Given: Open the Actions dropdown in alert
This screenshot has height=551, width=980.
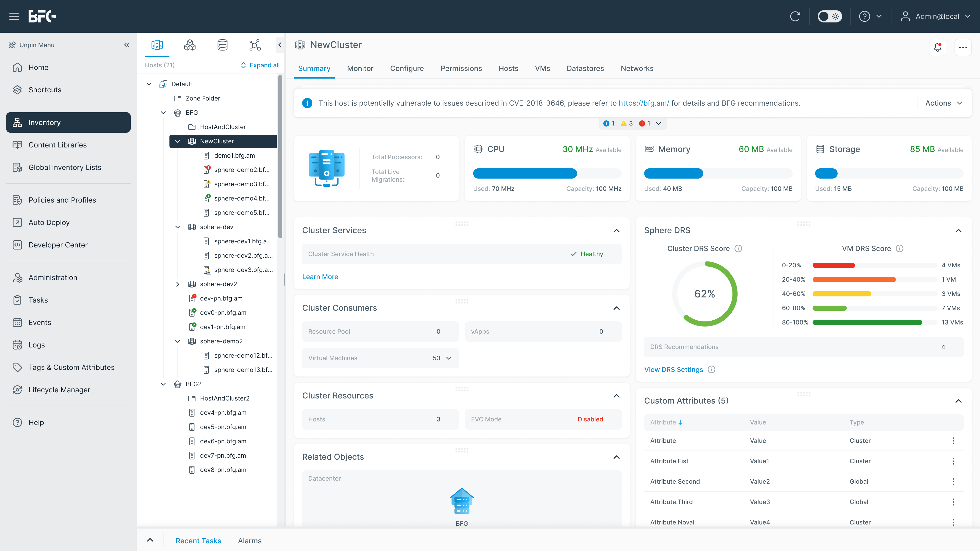Looking at the screenshot, I should coord(944,103).
